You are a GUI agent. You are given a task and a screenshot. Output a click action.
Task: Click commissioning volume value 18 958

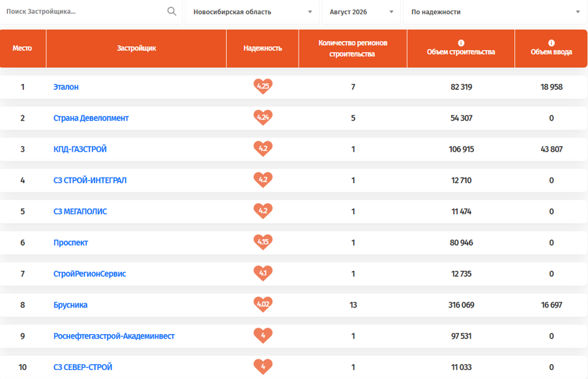551,87
